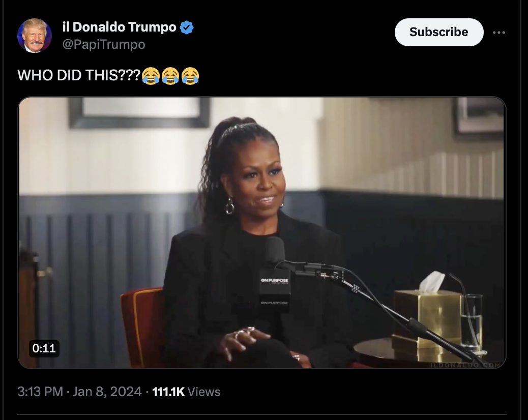Click the first crying-laughing emoji
The width and height of the screenshot is (528, 420).
pyautogui.click(x=151, y=75)
